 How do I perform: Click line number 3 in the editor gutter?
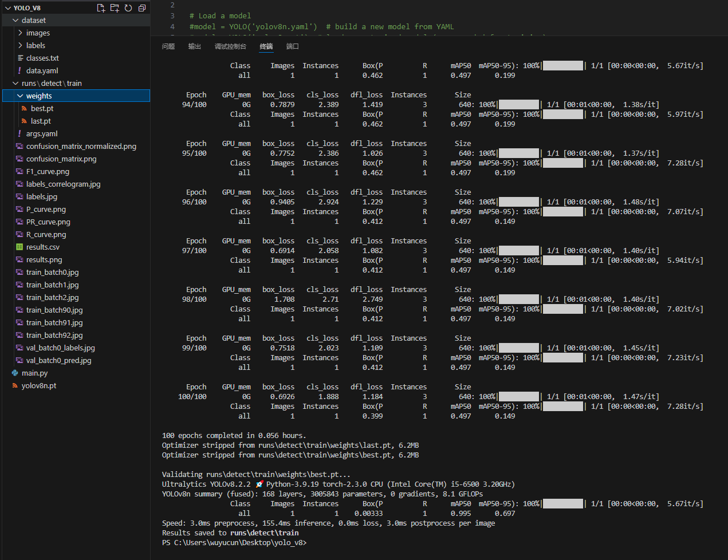[172, 15]
